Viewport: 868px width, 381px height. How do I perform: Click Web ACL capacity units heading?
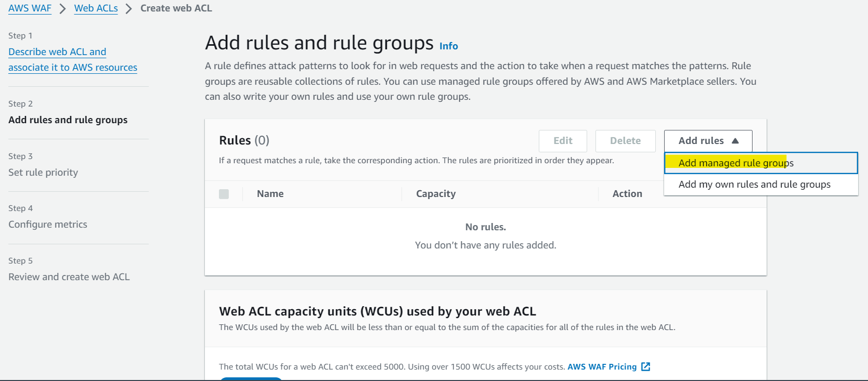click(x=378, y=311)
